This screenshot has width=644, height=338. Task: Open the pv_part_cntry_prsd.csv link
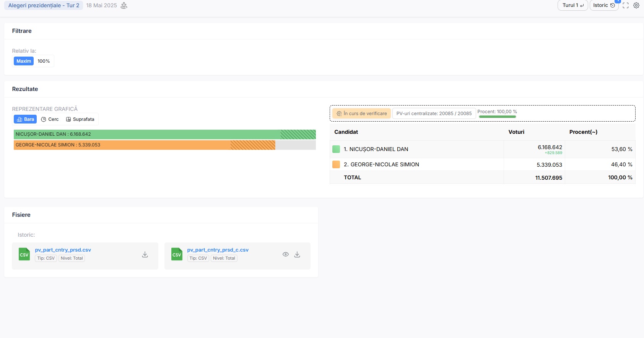63,250
